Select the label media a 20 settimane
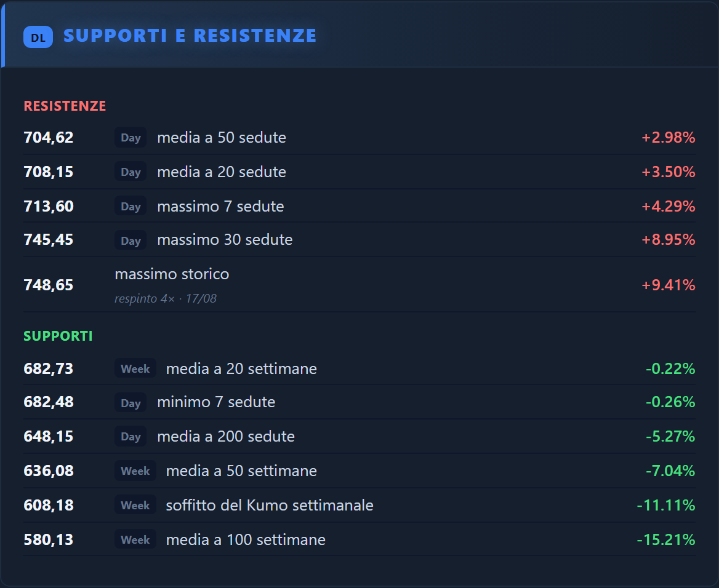719x588 pixels. (x=241, y=368)
